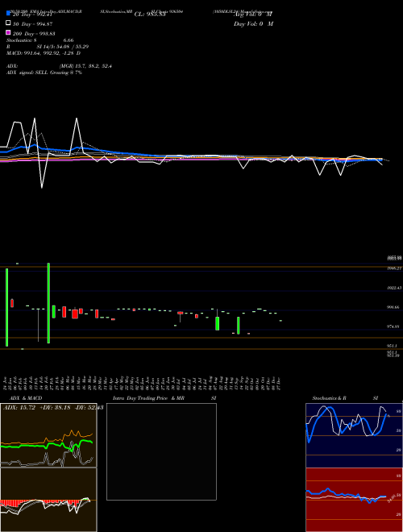
Task: Open the red RSI chart panel
Action: pyautogui.click(x=354, y=500)
